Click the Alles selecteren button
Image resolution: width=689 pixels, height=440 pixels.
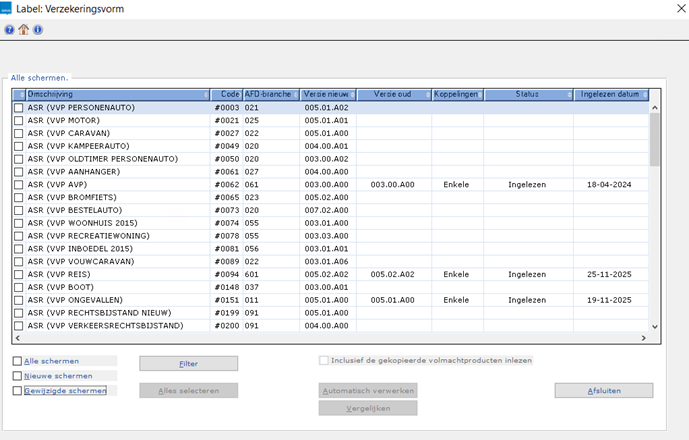click(189, 391)
